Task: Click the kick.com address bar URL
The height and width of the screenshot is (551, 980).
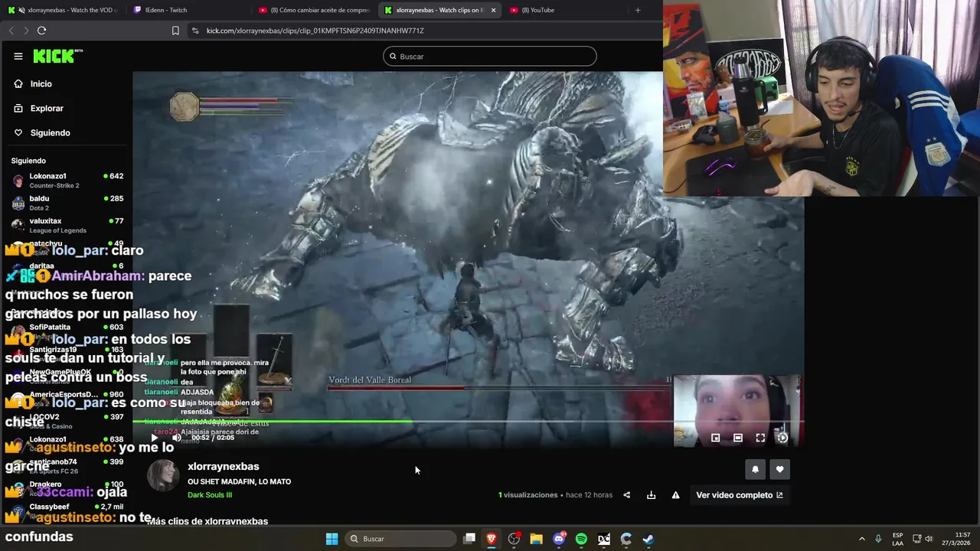Action: click(315, 31)
